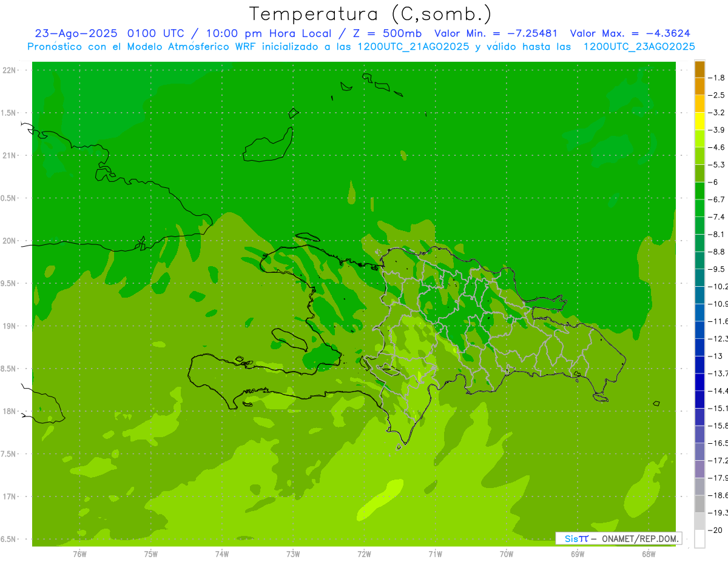This screenshot has height=562, width=728.
Task: Click the -1.8 legend value
Action: (x=716, y=78)
